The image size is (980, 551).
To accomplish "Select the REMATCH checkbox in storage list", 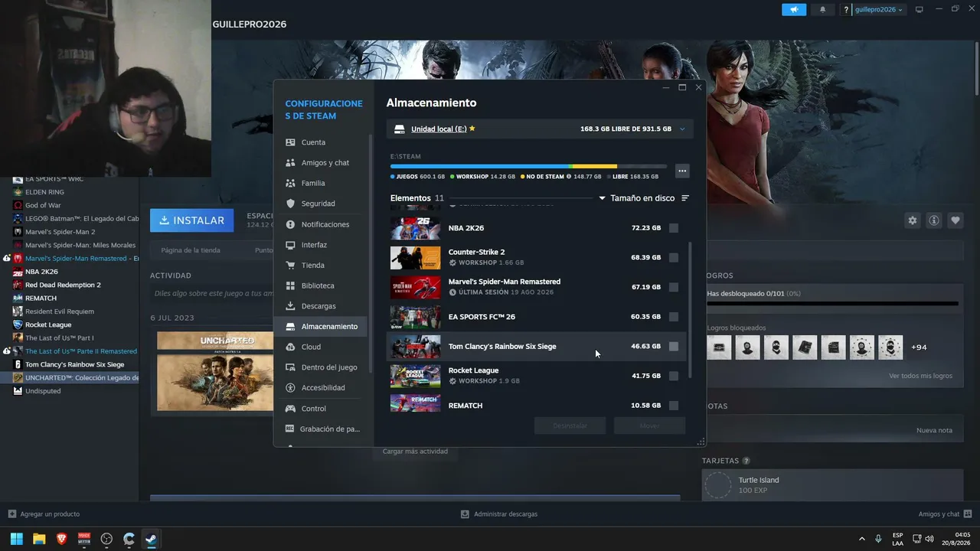I will (x=674, y=406).
